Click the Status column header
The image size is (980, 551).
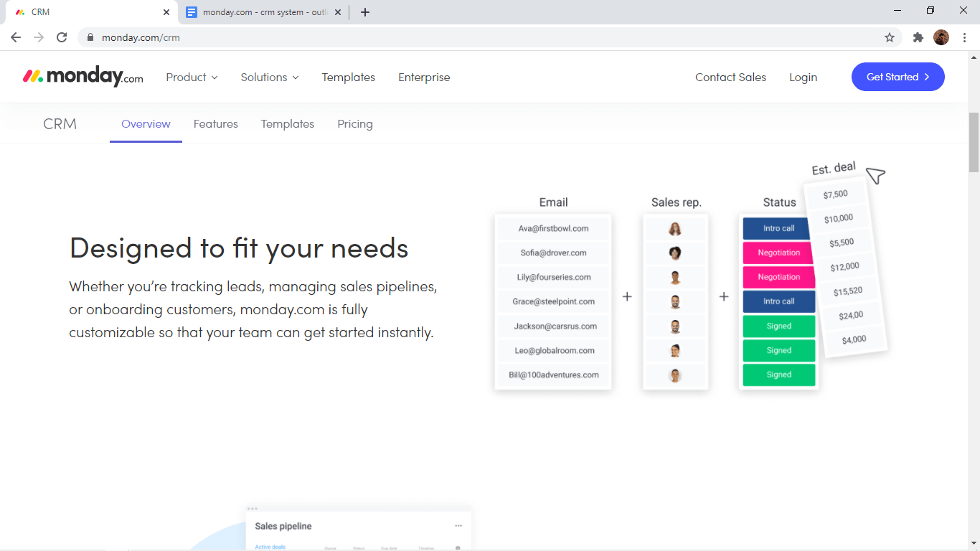coord(779,202)
